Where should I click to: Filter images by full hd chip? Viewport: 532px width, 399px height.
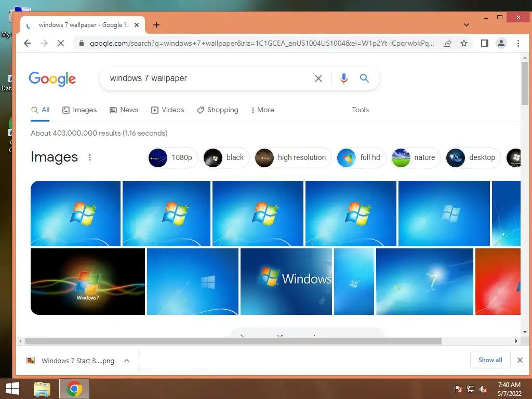tap(362, 157)
